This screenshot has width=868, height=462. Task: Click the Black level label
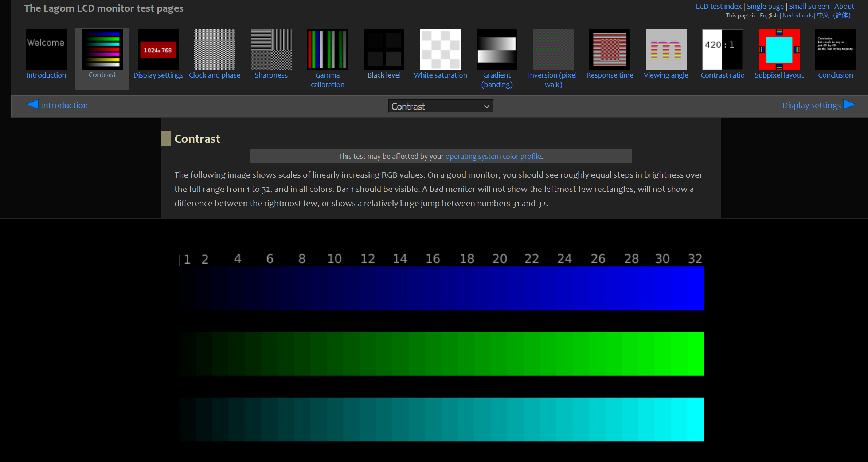point(384,75)
